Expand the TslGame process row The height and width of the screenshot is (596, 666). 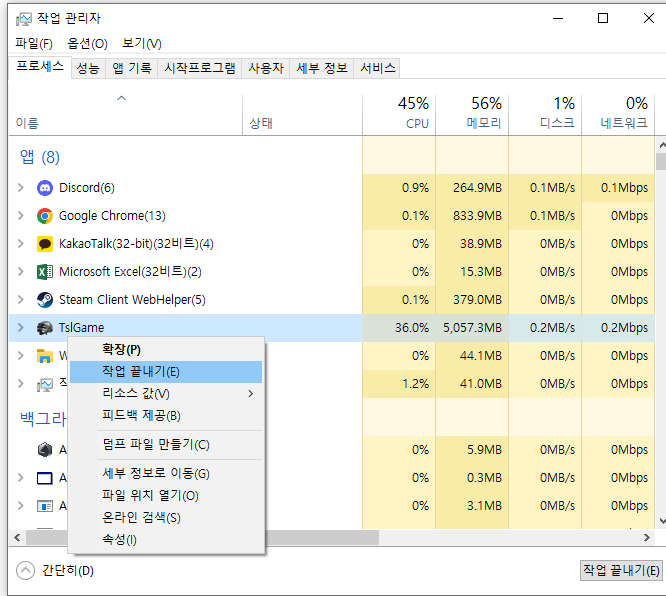coord(20,328)
